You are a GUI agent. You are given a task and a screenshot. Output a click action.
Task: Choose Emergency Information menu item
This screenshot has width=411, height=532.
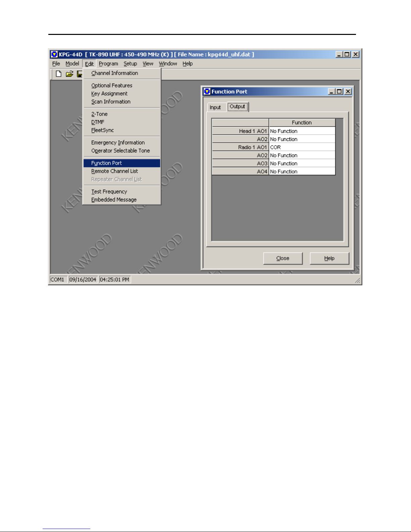coord(122,143)
